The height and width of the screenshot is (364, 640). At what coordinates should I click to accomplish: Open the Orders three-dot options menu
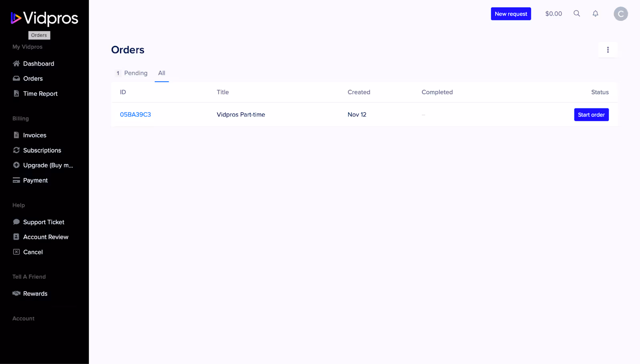click(x=608, y=50)
